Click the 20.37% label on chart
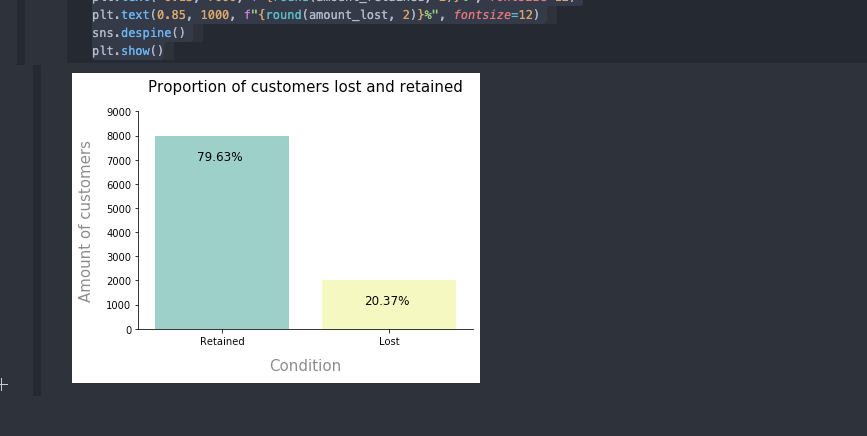The height and width of the screenshot is (436, 867). pyautogui.click(x=387, y=301)
